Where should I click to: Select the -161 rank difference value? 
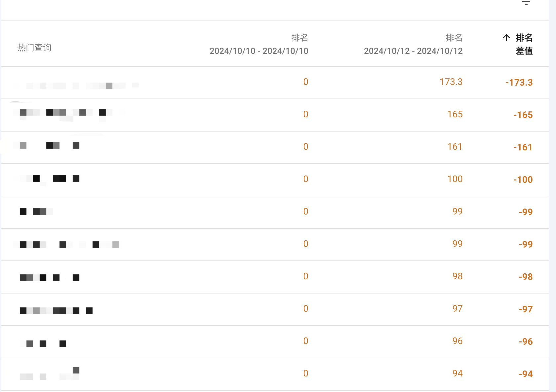tap(523, 147)
